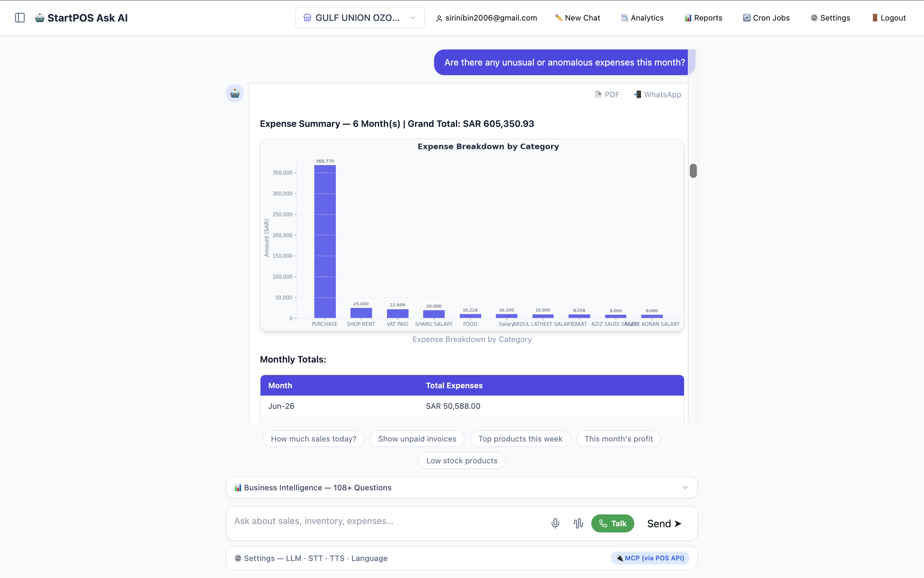Click the microphone voice input icon
This screenshot has width=924, height=578.
point(556,523)
